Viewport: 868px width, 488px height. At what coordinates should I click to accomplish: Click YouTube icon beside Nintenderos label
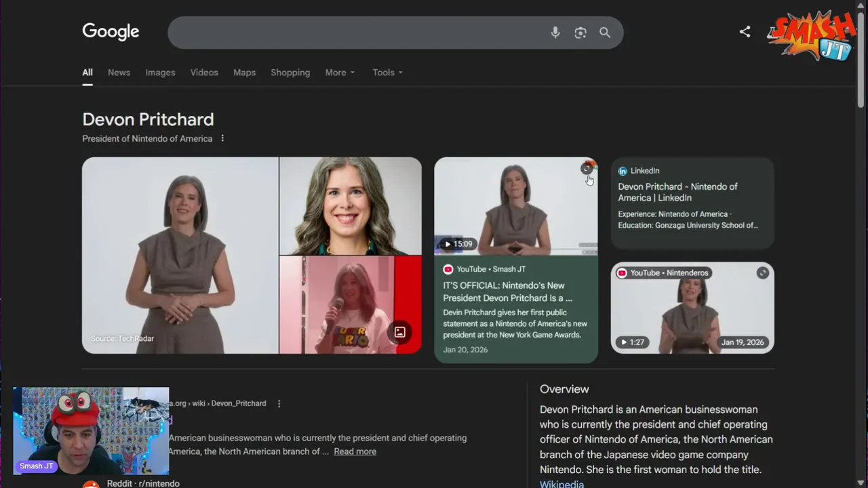click(x=622, y=272)
